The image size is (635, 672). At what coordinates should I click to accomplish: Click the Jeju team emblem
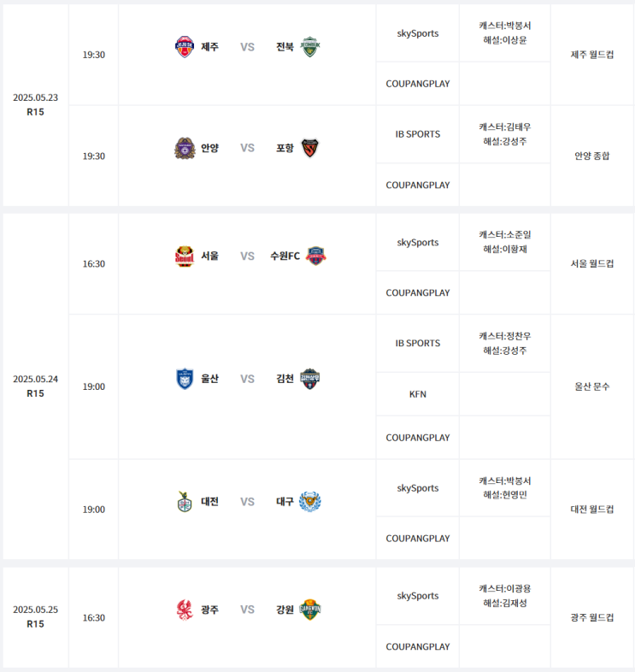point(185,47)
